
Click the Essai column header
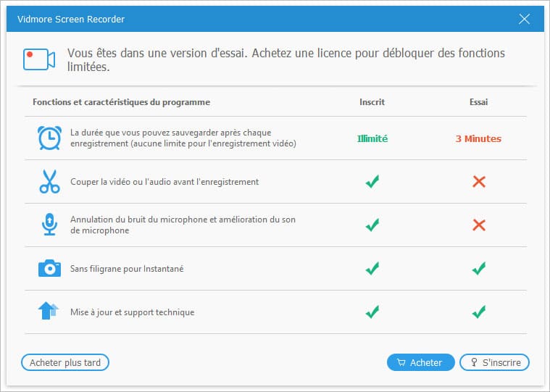pyautogui.click(x=479, y=102)
